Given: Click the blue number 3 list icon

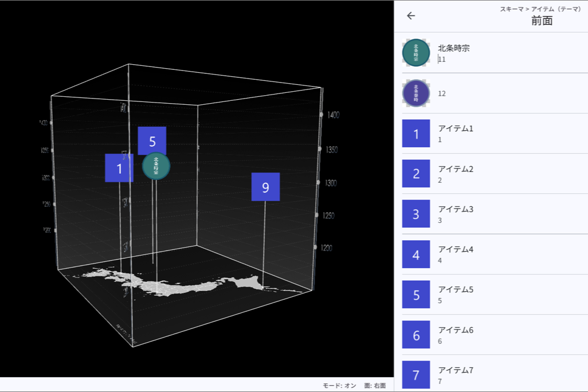Looking at the screenshot, I should point(416,214).
